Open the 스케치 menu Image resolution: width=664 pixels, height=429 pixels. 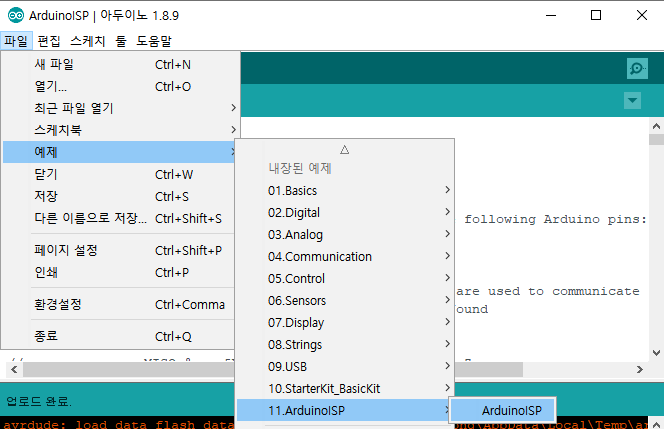pyautogui.click(x=88, y=41)
